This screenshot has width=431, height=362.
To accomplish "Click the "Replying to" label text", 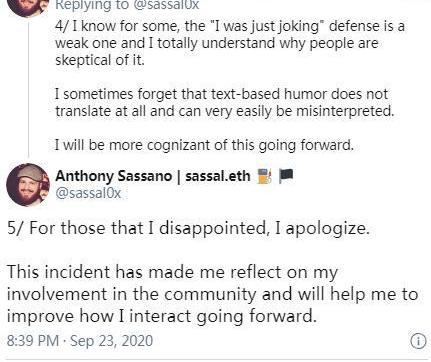I will click(x=92, y=5).
